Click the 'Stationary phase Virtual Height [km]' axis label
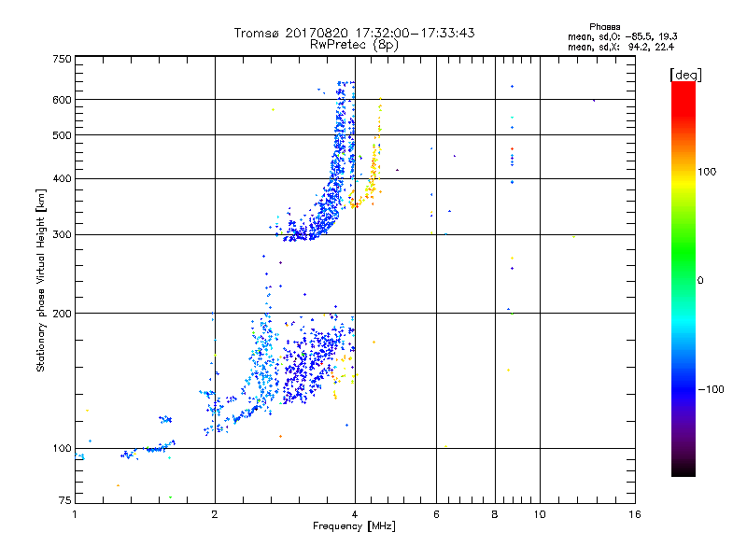This screenshot has width=747, height=560. (x=41, y=281)
